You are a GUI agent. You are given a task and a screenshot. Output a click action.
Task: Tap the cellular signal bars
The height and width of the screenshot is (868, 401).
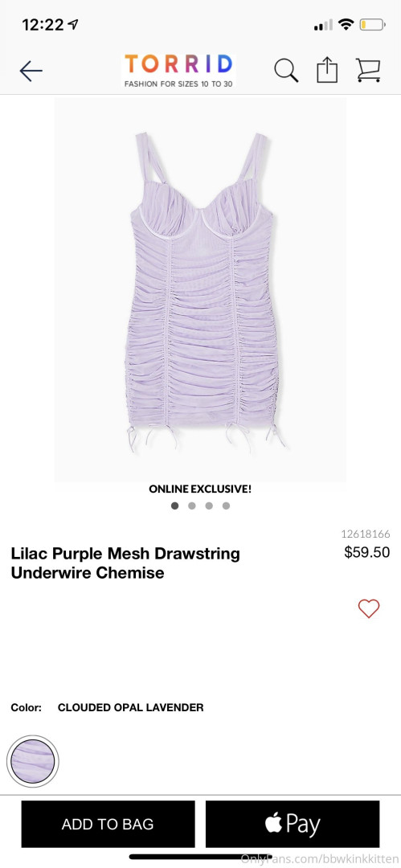[324, 24]
